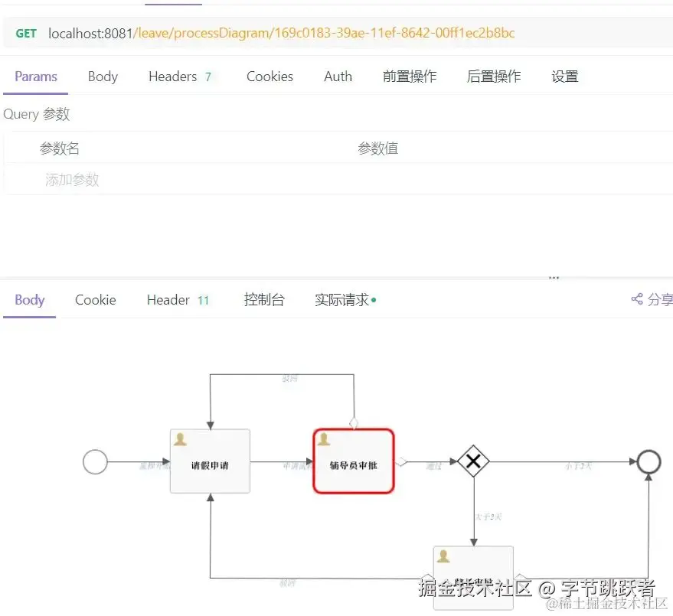Switch to the Auth tab

coord(338,77)
